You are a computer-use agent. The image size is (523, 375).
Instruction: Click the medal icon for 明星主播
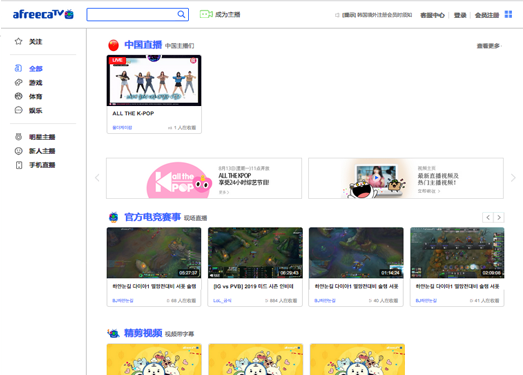pyautogui.click(x=18, y=137)
